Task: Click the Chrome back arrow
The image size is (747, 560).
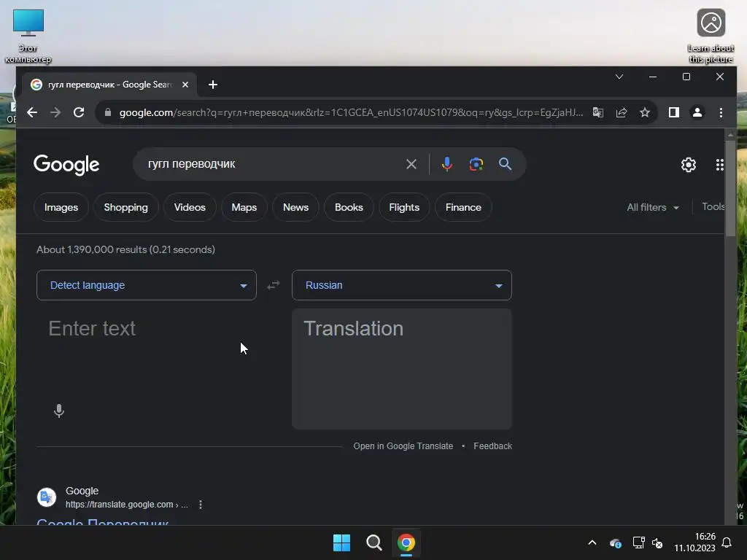Action: 32,112
